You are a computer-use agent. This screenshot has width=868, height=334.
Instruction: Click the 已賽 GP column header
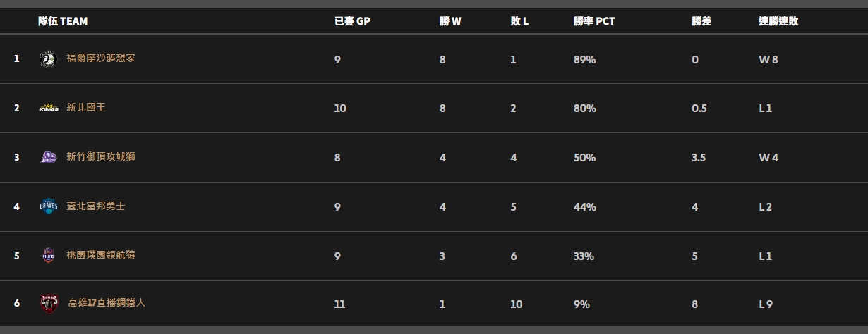point(352,21)
